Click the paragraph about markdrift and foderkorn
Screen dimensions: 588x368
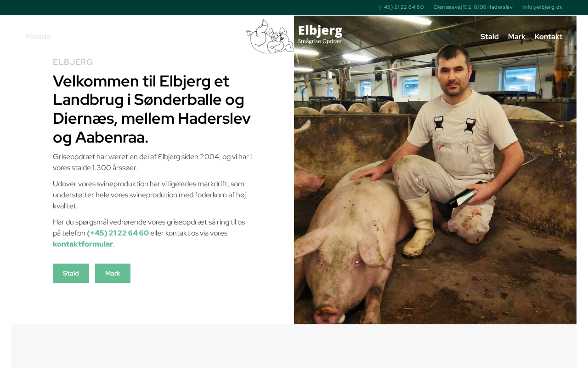153,195
